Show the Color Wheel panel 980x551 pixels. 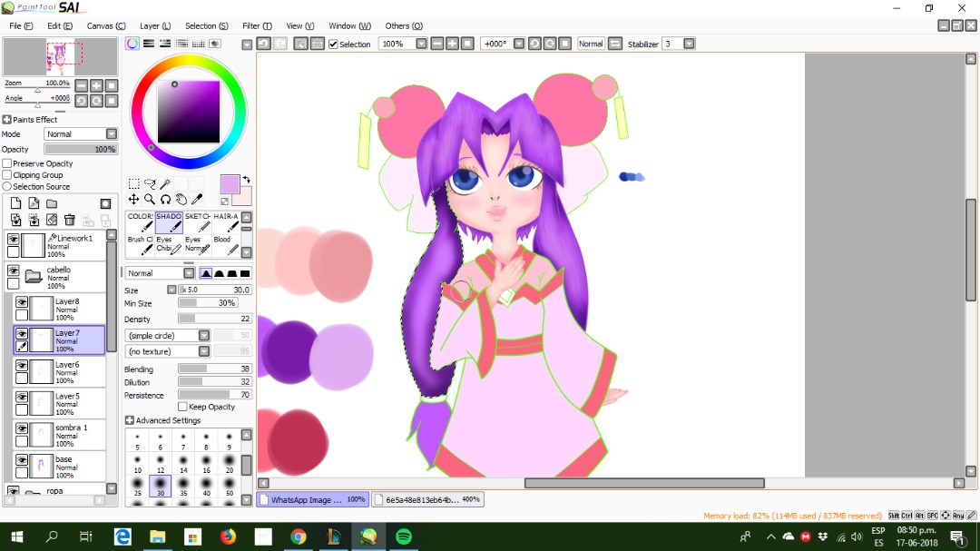click(x=132, y=44)
